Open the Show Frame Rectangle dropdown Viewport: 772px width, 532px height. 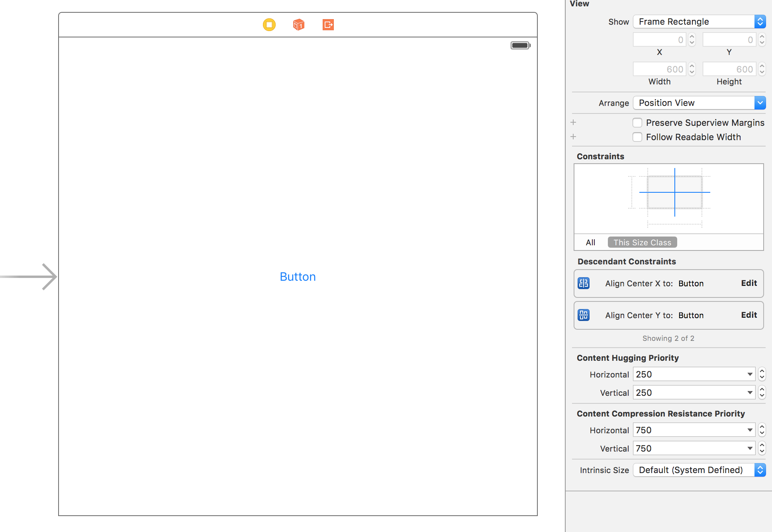tap(699, 22)
